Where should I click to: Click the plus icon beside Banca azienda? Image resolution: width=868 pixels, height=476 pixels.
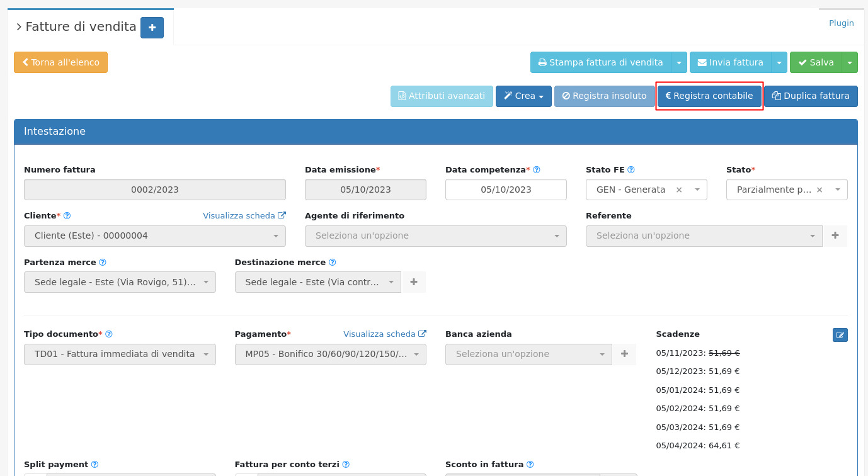pyautogui.click(x=624, y=354)
